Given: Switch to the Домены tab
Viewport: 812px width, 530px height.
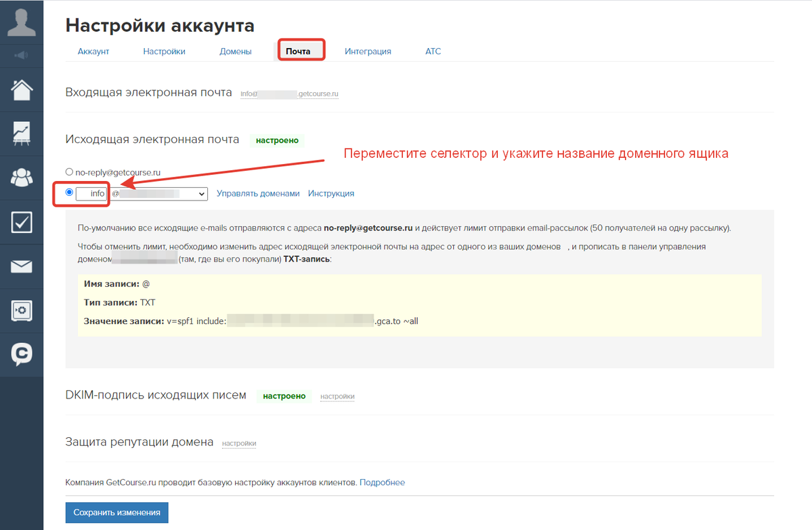Looking at the screenshot, I should (x=236, y=52).
